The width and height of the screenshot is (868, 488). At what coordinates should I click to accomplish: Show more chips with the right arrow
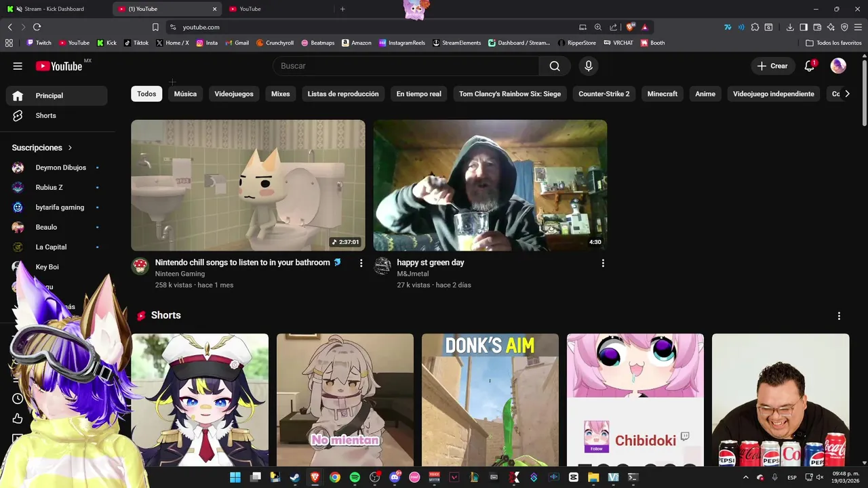(x=847, y=94)
